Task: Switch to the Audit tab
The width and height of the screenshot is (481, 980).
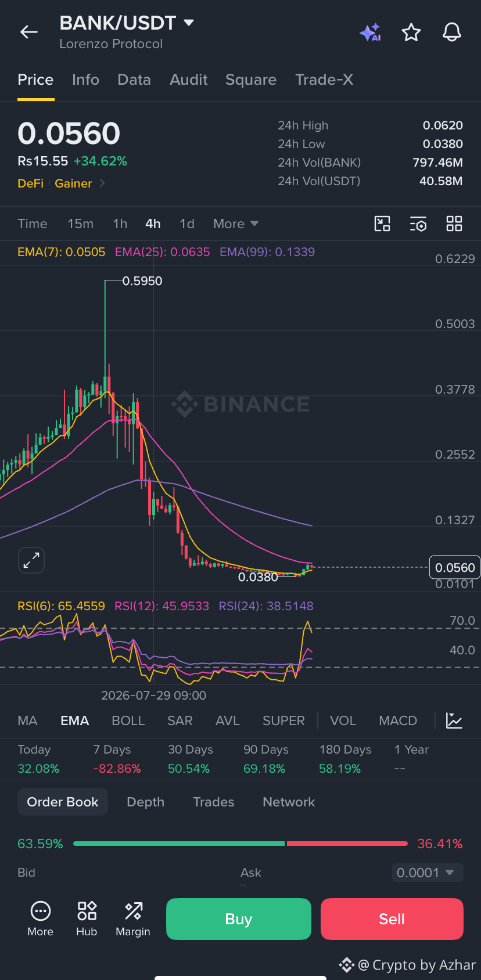Action: click(x=189, y=80)
